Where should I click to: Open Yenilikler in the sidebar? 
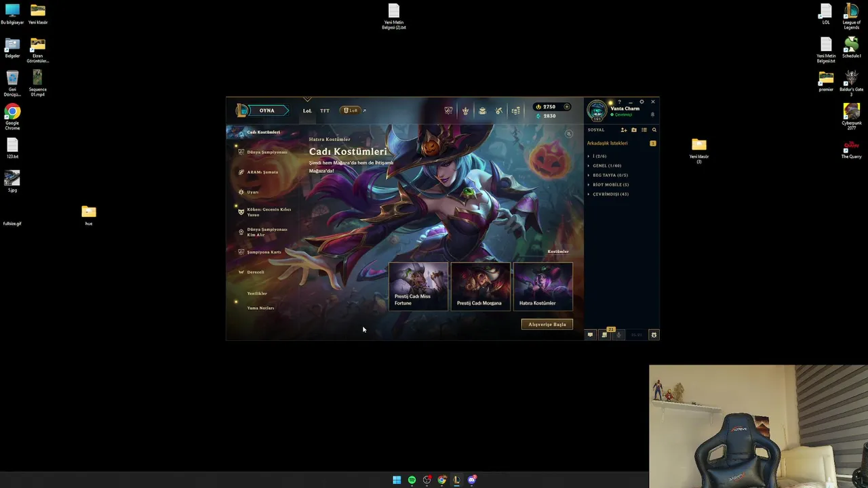coord(257,293)
